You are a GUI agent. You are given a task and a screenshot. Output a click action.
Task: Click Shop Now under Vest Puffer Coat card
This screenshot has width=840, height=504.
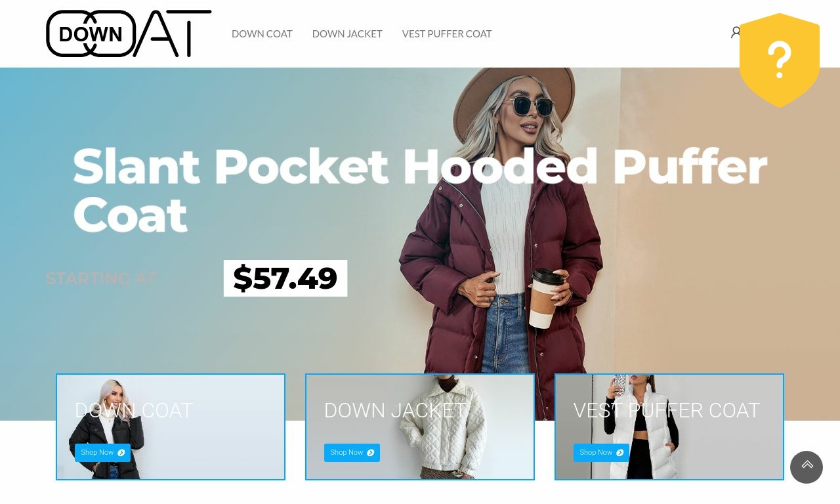[x=601, y=453]
